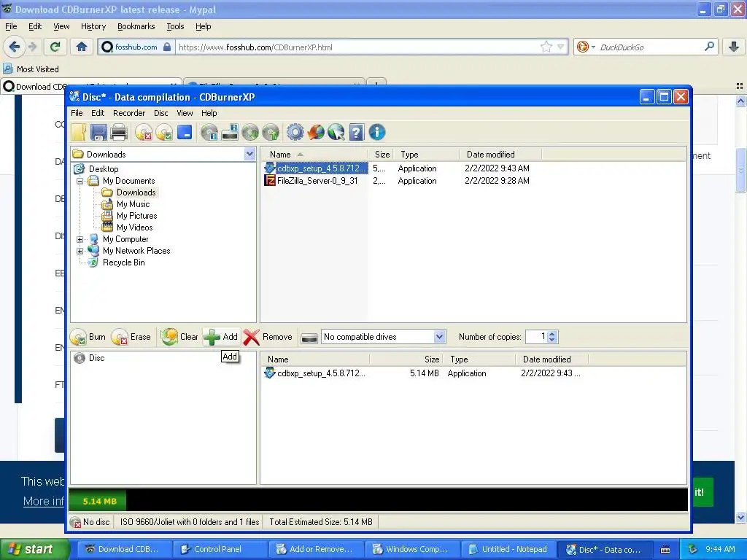The height and width of the screenshot is (560, 747).
Task: Click the blue info about icon
Action: tap(377, 133)
